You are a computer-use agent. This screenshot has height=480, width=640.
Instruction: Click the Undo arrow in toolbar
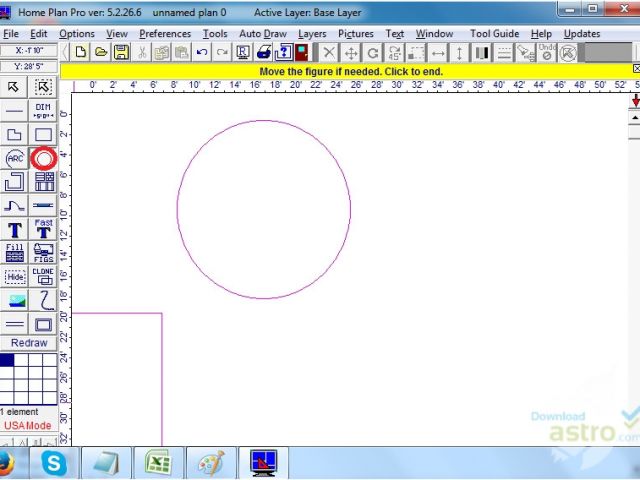[x=203, y=52]
